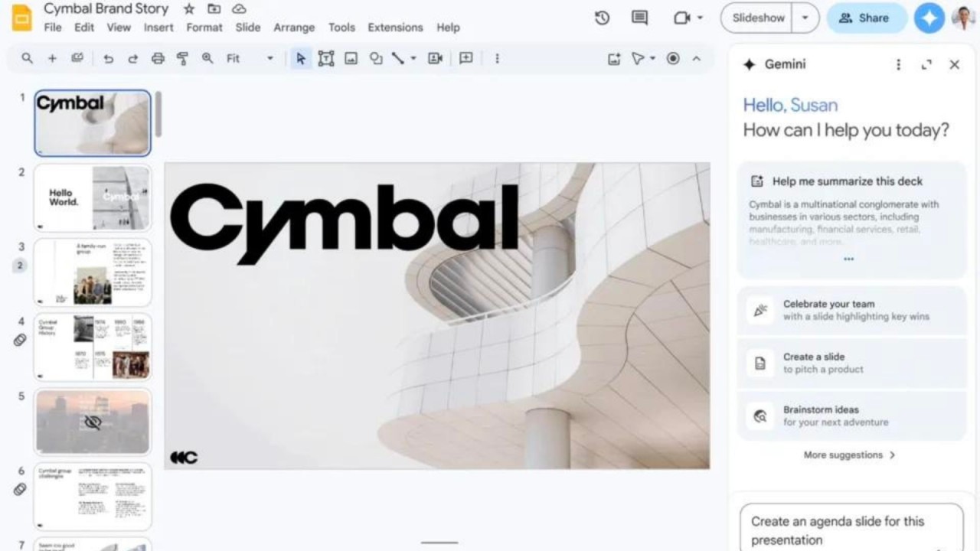Open the Fit zoom dropdown
Screen dimensions: 980x551
[x=250, y=58]
